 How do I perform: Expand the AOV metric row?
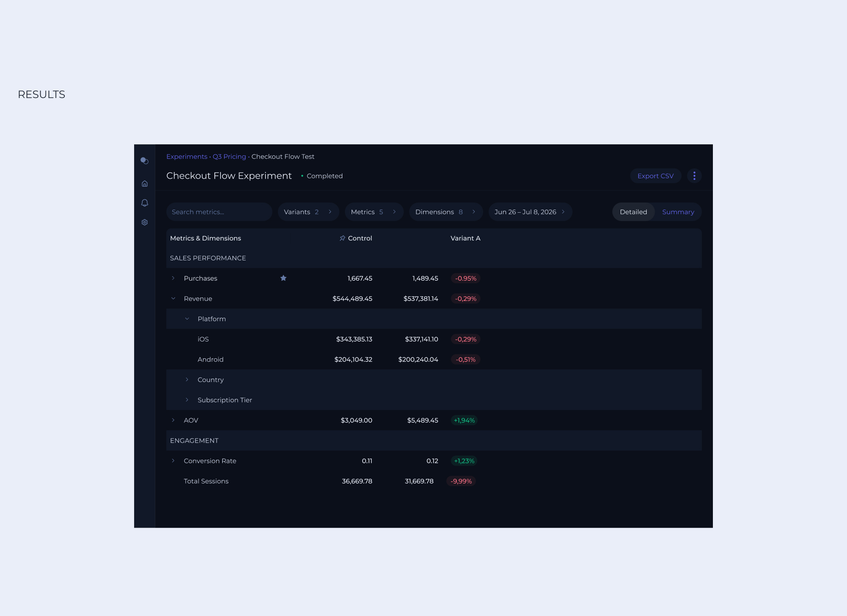[173, 420]
